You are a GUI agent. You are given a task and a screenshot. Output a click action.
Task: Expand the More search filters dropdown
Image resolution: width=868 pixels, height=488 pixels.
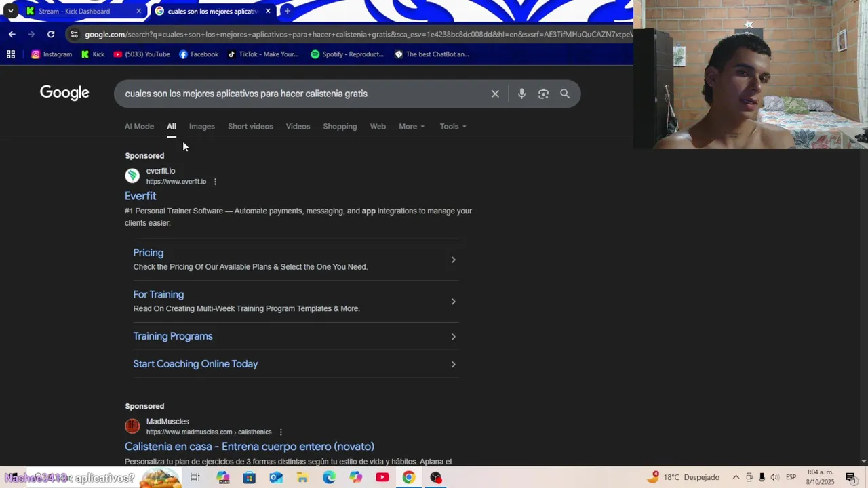click(412, 127)
